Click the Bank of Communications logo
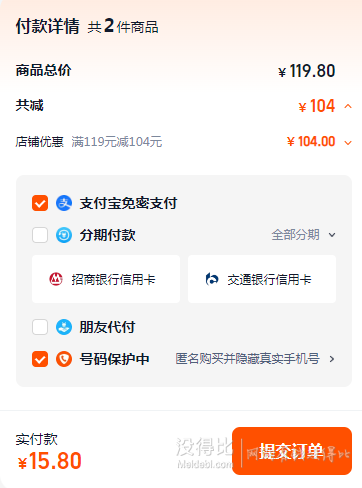This screenshot has height=488, width=362. tap(212, 279)
